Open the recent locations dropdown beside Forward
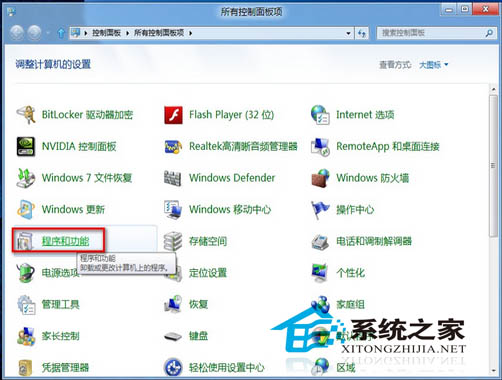Screen dimensions: 502x380 (x=48, y=33)
